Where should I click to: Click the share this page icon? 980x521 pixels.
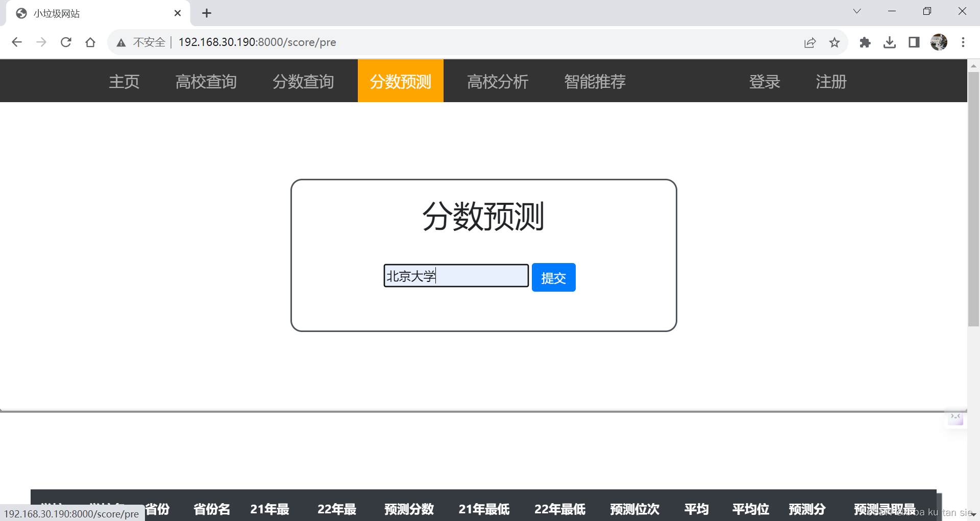click(x=811, y=42)
